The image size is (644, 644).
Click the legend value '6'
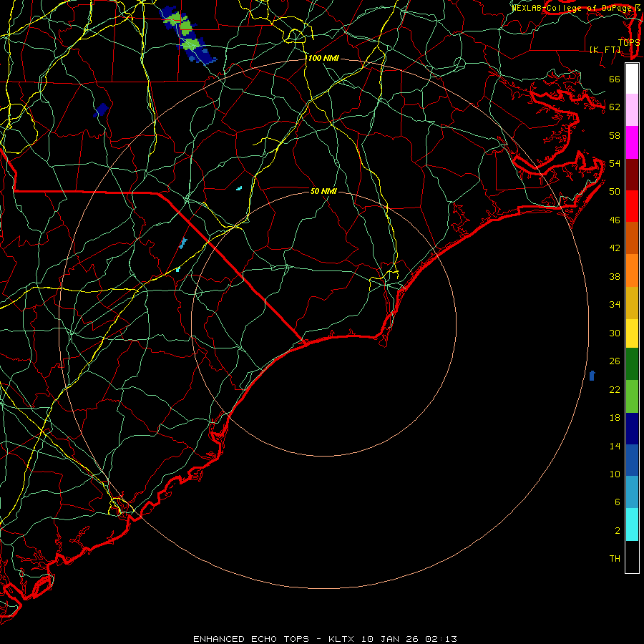617,502
